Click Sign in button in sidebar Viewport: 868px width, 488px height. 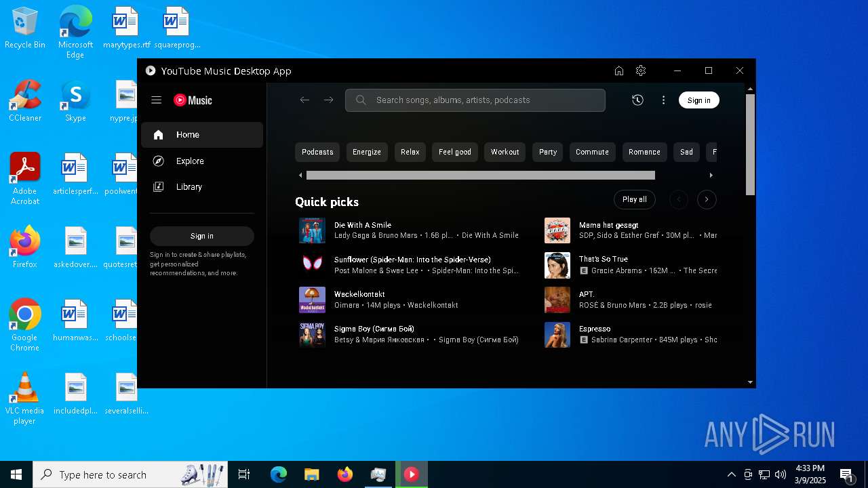click(x=201, y=236)
